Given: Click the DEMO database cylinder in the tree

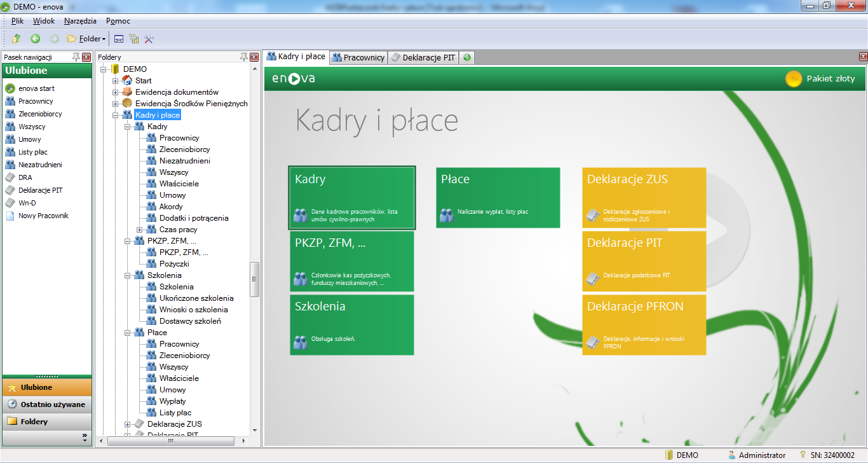Looking at the screenshot, I should click(x=115, y=69).
